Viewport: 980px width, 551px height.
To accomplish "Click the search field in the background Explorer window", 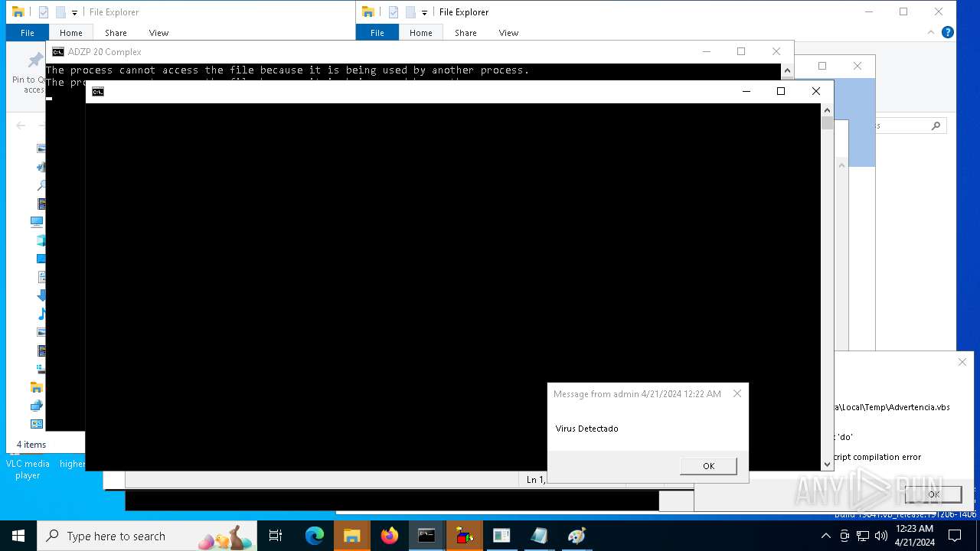I will [910, 126].
